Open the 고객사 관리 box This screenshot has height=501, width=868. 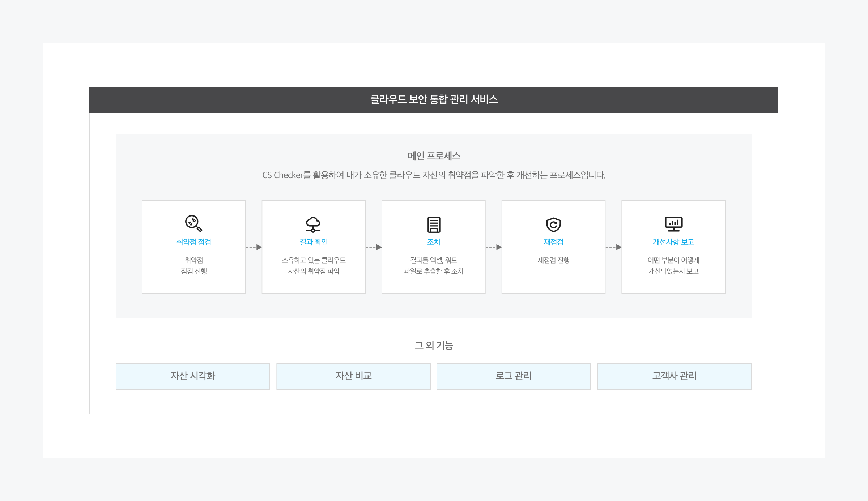pos(674,376)
